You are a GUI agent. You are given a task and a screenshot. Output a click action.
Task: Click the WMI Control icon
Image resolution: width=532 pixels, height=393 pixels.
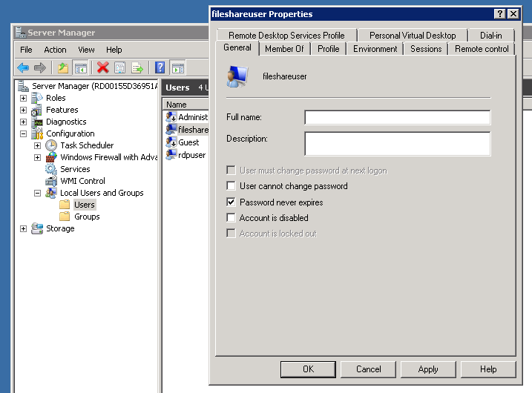pyautogui.click(x=51, y=181)
